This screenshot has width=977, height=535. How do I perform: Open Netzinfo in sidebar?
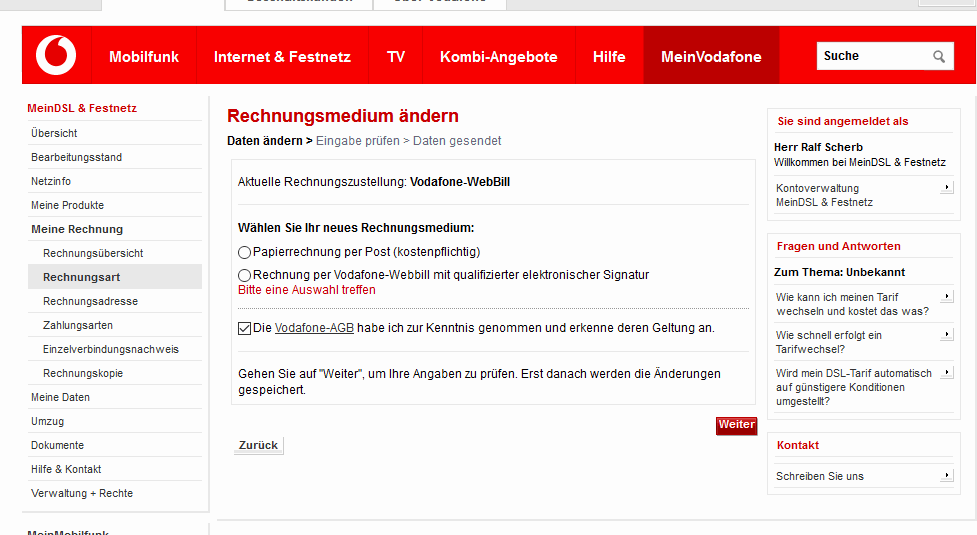pos(51,181)
